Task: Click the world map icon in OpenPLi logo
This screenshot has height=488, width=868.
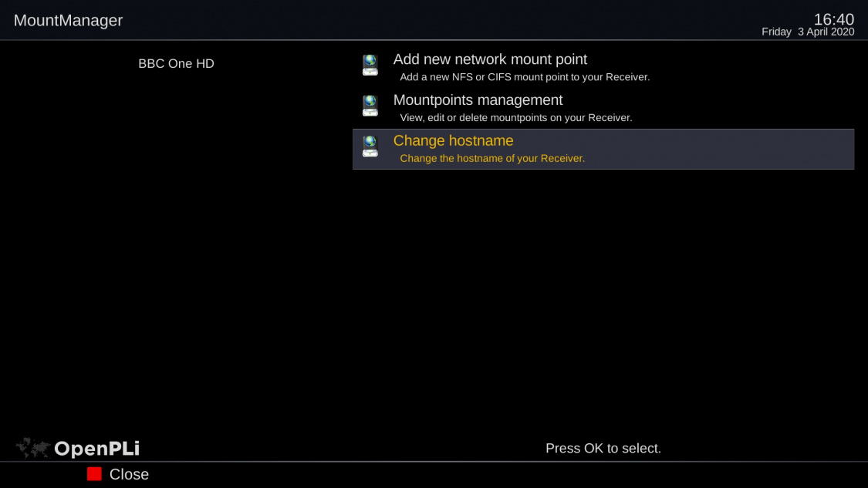Action: click(33, 448)
